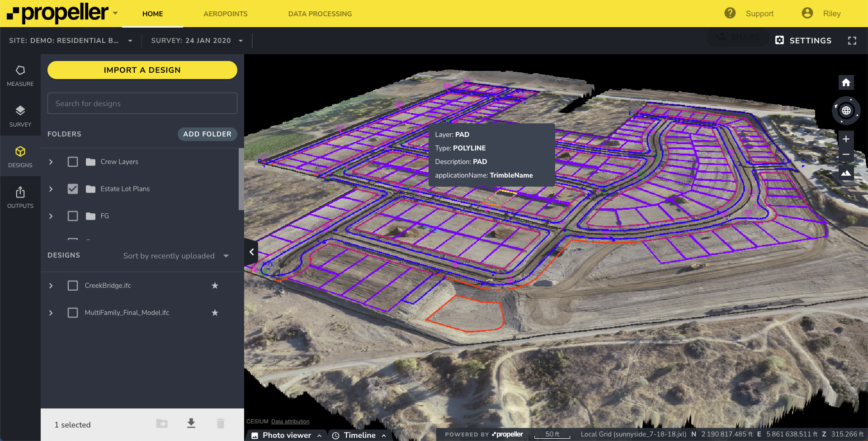Go to the Home tab
Screen dimensions: 868x441
(x=152, y=14)
